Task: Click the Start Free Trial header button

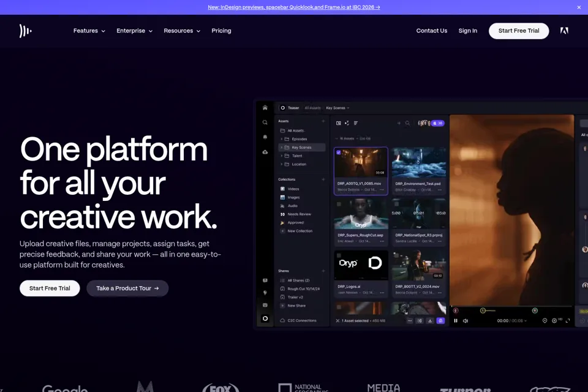Action: [x=519, y=31]
